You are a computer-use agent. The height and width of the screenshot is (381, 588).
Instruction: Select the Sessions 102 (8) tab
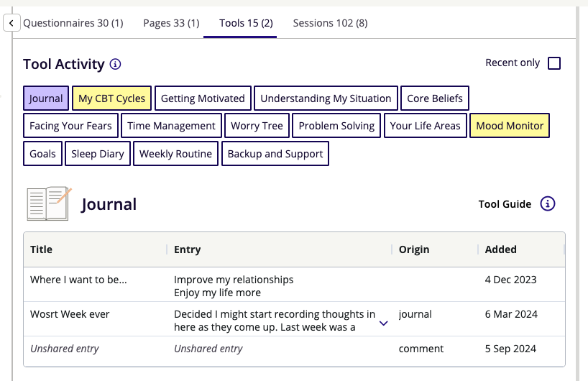click(x=330, y=23)
